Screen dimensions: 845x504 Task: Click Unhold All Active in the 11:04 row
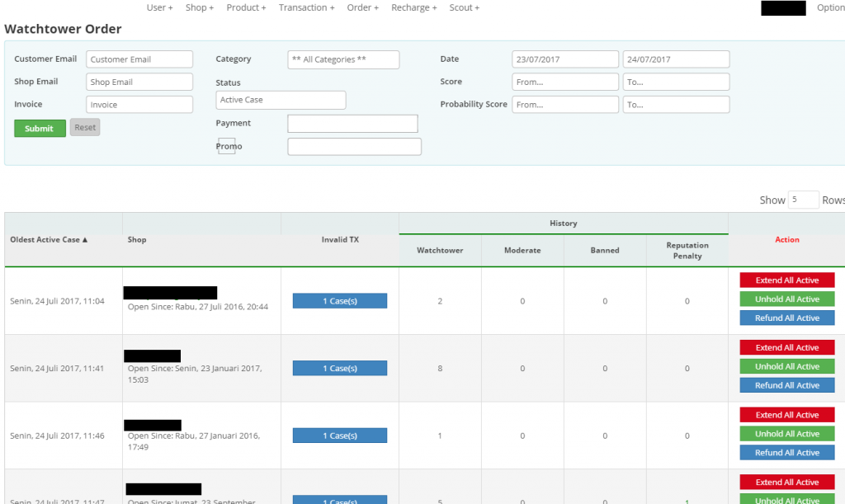(x=786, y=299)
